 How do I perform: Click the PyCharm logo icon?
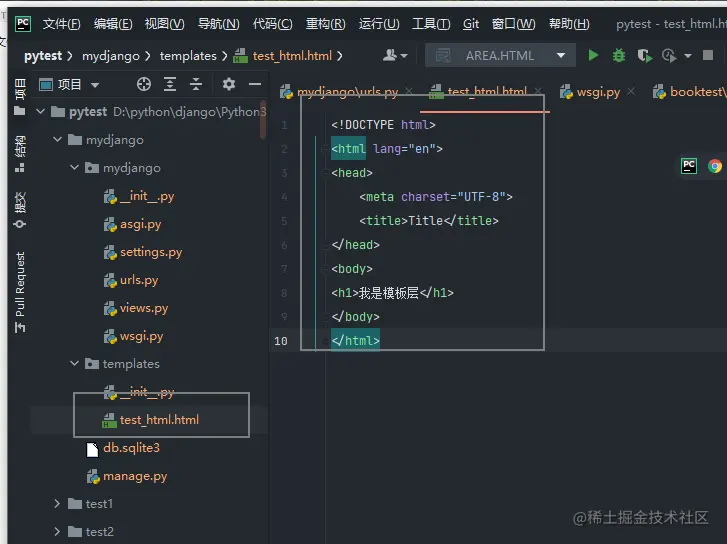(x=23, y=24)
